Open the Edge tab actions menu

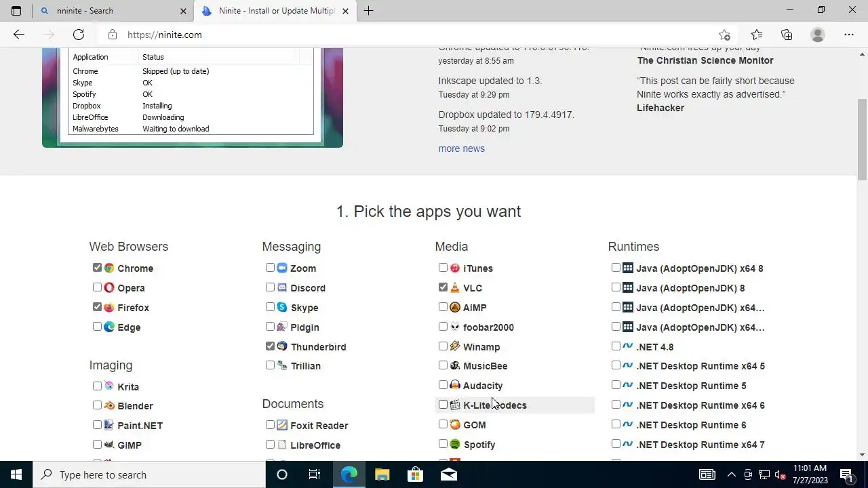click(x=16, y=11)
